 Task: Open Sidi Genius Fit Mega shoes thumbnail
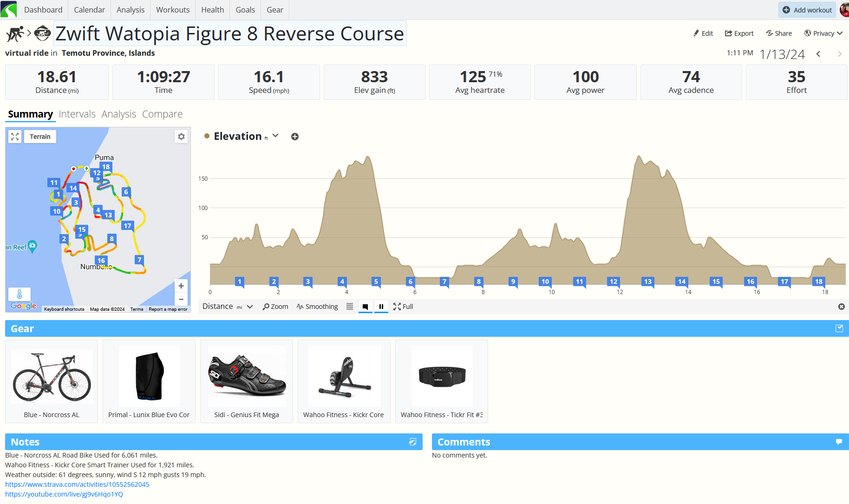pyautogui.click(x=247, y=381)
